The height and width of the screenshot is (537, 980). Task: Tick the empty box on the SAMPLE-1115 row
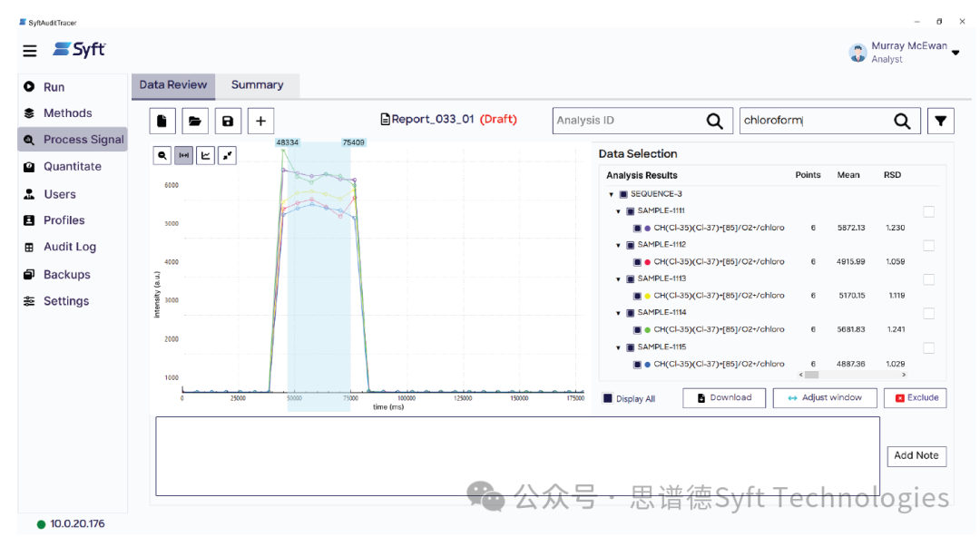pos(929,347)
